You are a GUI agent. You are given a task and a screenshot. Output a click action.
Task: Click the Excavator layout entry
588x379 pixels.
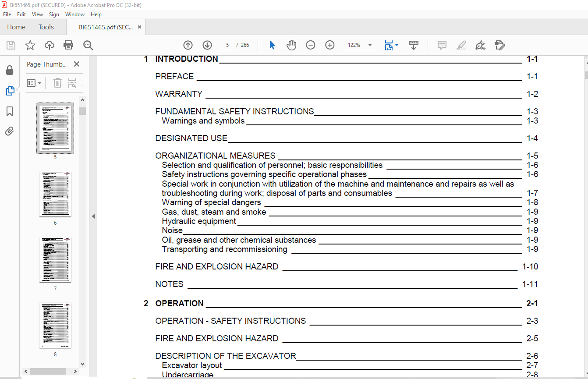click(x=192, y=365)
